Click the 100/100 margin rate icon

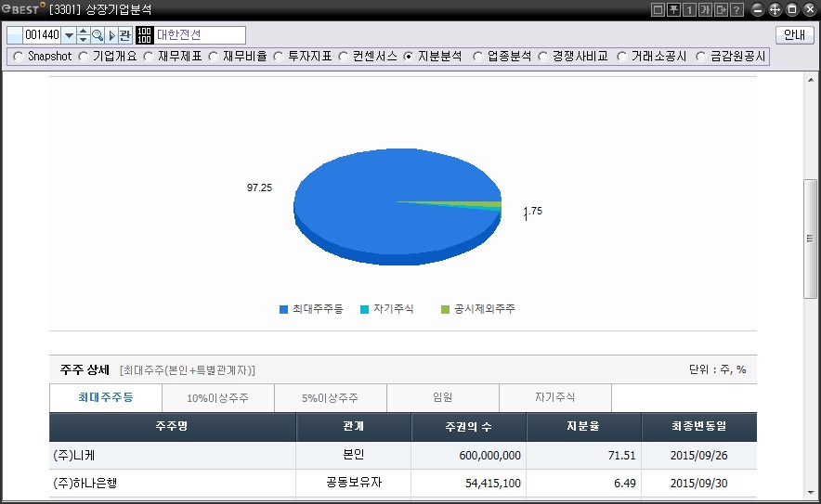pos(144,35)
